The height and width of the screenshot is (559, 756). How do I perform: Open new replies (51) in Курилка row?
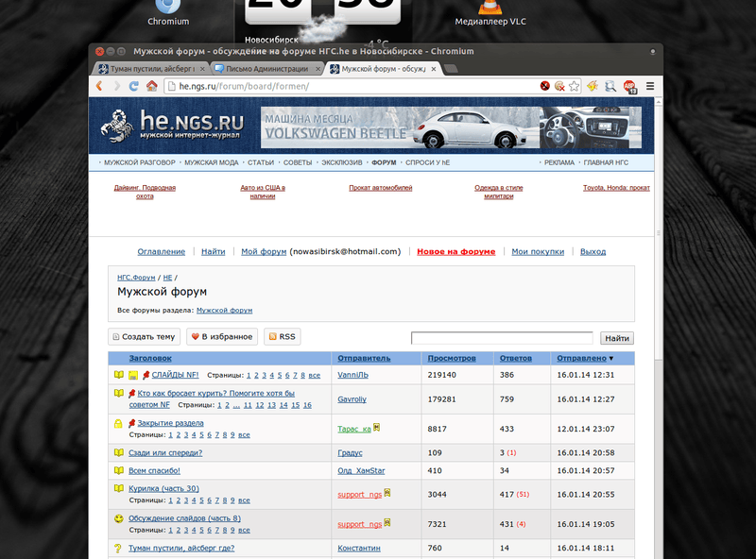523,495
